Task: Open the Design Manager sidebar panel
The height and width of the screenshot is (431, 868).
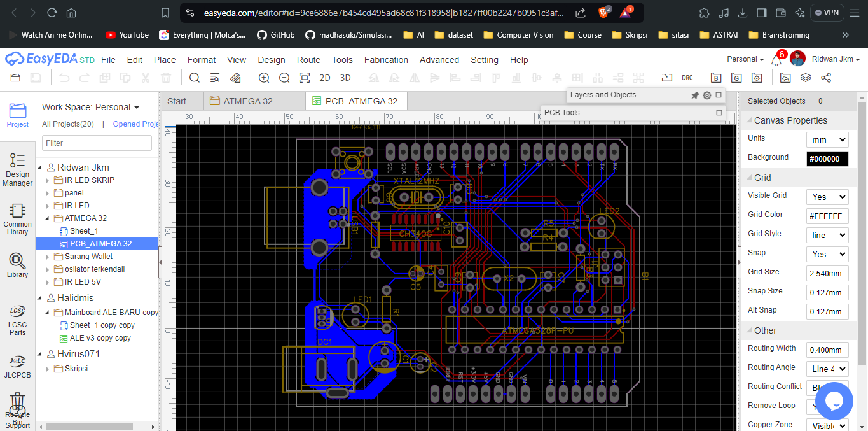Action: (x=17, y=170)
